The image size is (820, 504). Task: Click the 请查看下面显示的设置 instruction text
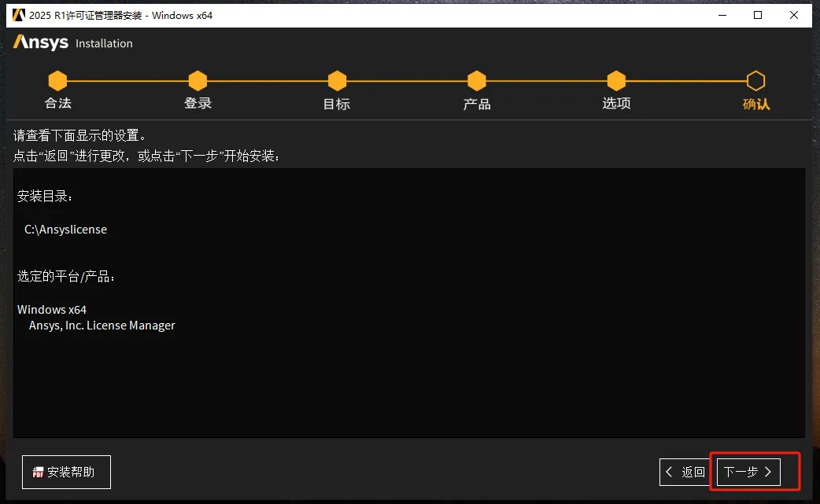point(80,136)
